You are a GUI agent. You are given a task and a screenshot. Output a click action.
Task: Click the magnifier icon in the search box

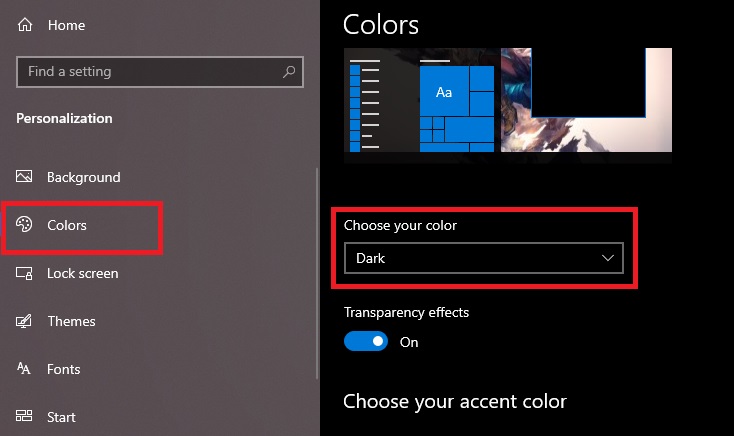289,72
